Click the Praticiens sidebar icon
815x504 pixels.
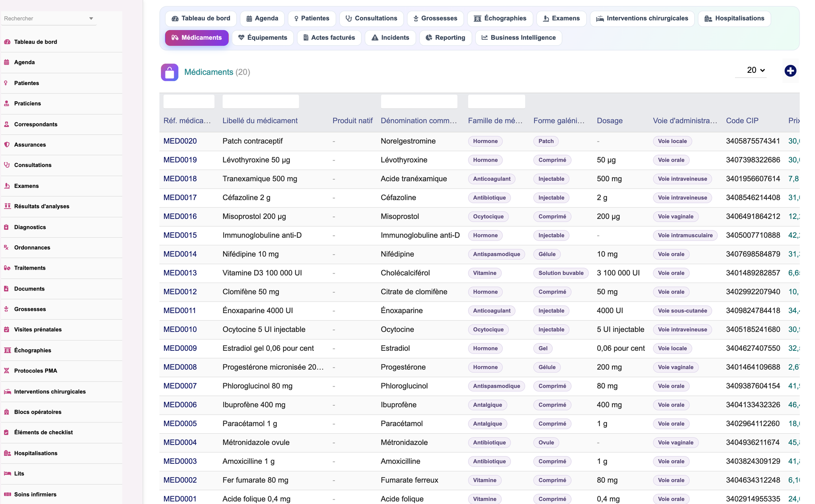point(7,103)
